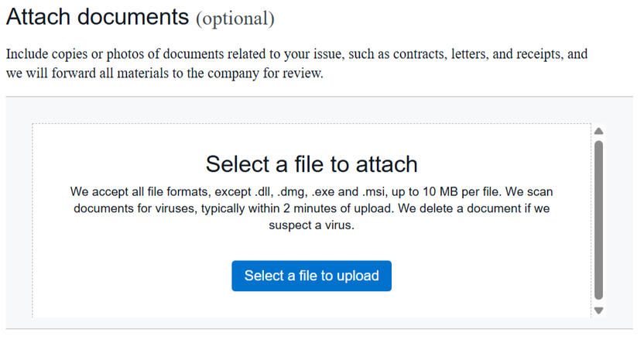Image resolution: width=644 pixels, height=340 pixels.
Task: Click the Attach documents heading
Action: tap(98, 16)
